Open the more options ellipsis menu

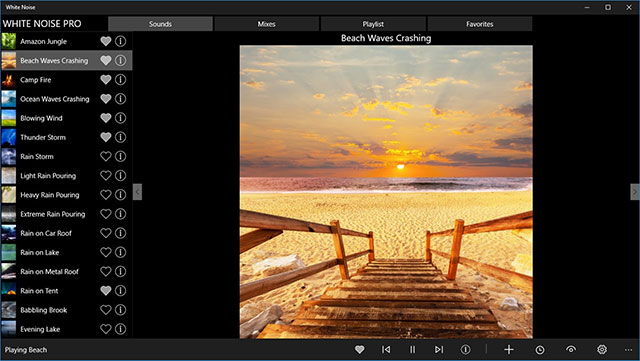coord(628,350)
